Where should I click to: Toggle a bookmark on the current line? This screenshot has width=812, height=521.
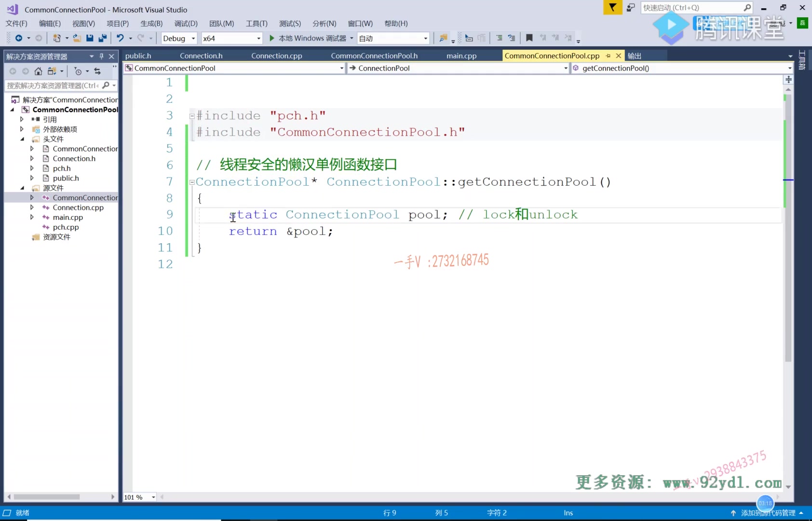pyautogui.click(x=529, y=38)
